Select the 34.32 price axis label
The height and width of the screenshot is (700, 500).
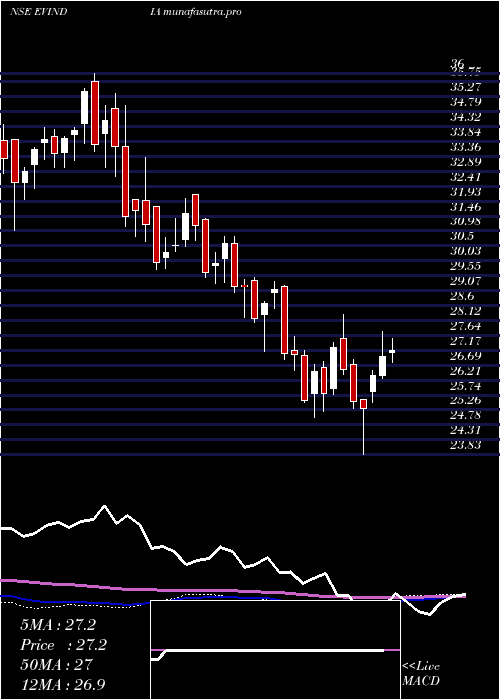coord(466,117)
